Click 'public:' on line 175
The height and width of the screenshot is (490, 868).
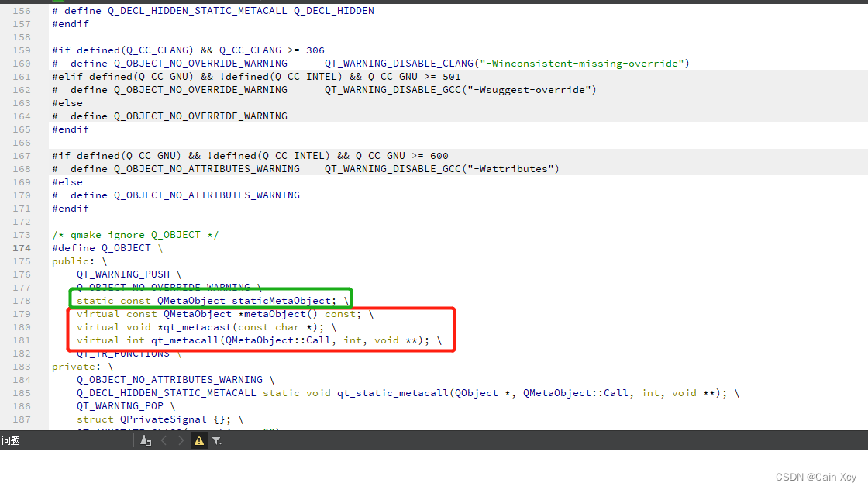pos(74,261)
